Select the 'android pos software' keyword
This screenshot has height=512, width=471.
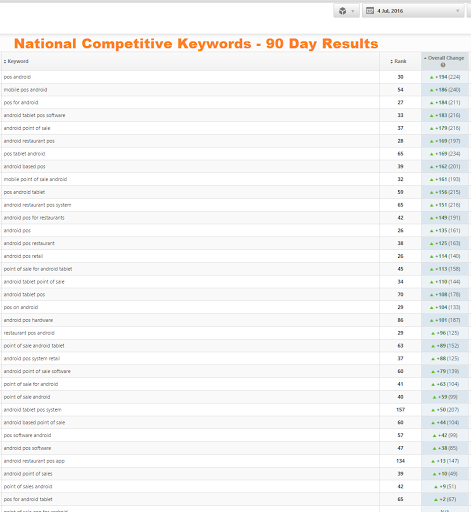(x=27, y=448)
